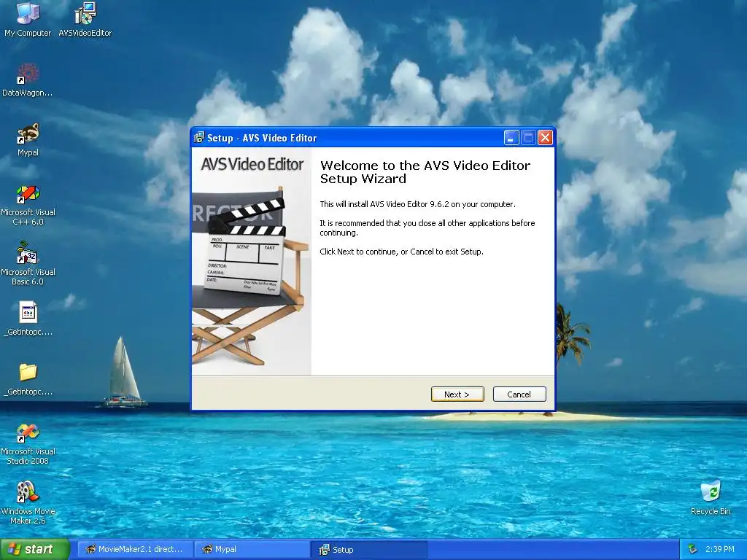This screenshot has height=560, width=747.
Task: Open the My Computer desktop icon
Action: 28,19
